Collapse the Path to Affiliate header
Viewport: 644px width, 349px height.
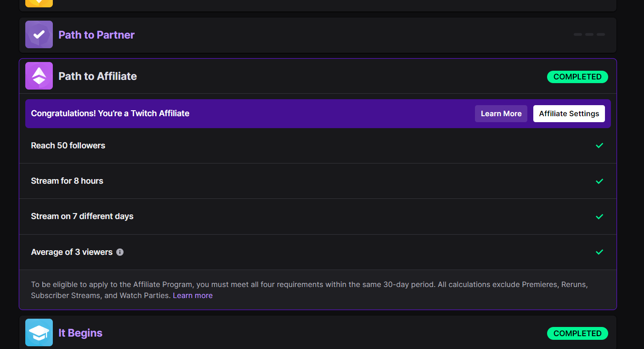coord(98,76)
